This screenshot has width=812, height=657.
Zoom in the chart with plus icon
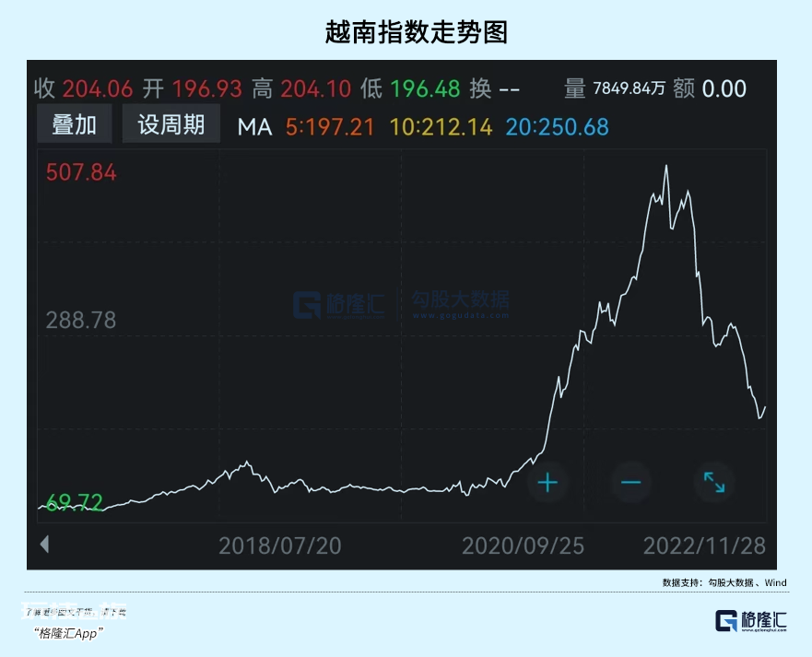[x=547, y=483]
